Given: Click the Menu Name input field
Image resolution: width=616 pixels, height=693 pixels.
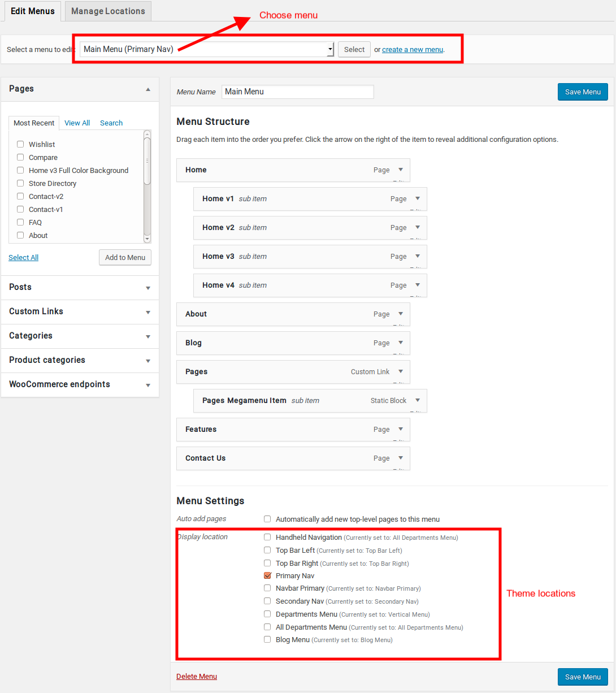Looking at the screenshot, I should (x=298, y=92).
